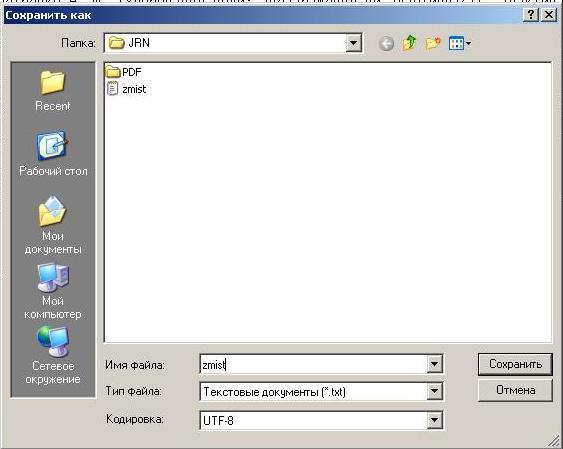Close the Сохранить как dialog
Viewport: 563px width, 449px height.
pyautogui.click(x=549, y=15)
